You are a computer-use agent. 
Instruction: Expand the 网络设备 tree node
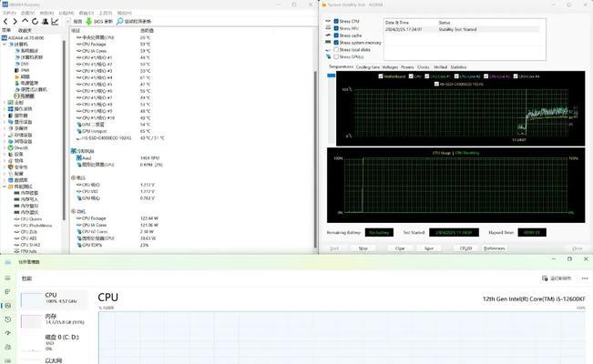click(x=5, y=141)
